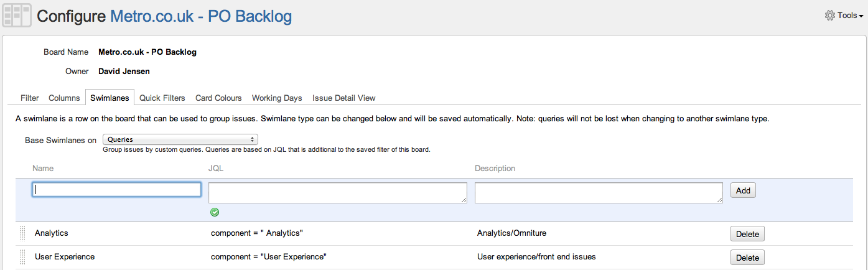This screenshot has height=270, width=868.
Task: Select the Quick Filters tab
Action: [x=162, y=98]
